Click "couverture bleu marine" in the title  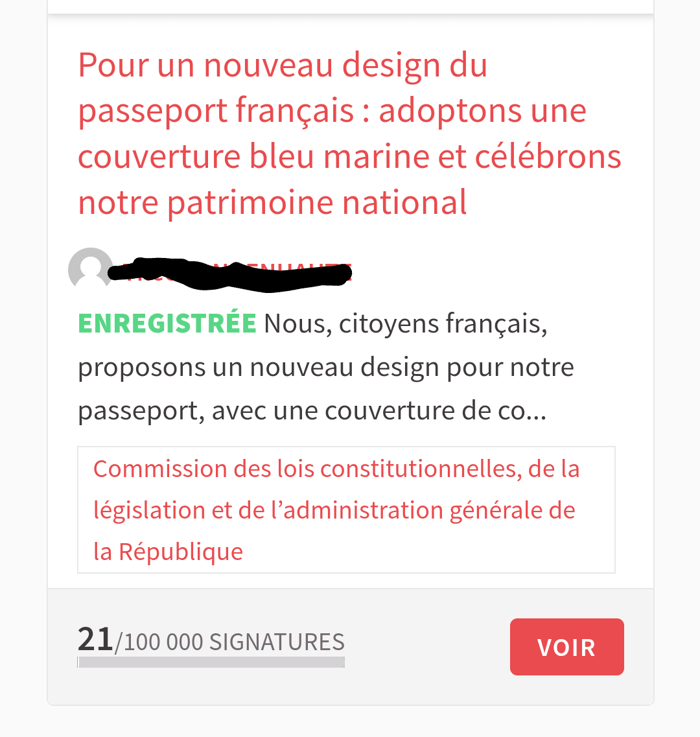pos(255,157)
